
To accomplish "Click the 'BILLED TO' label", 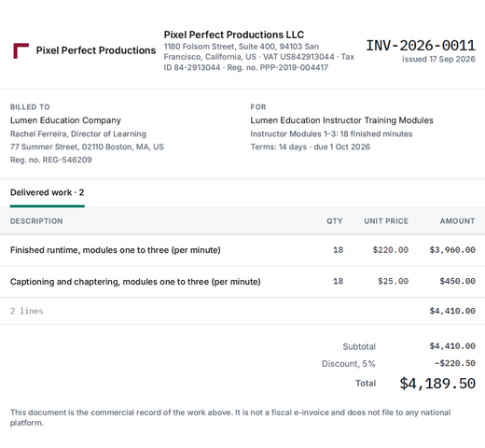I will pyautogui.click(x=30, y=107).
